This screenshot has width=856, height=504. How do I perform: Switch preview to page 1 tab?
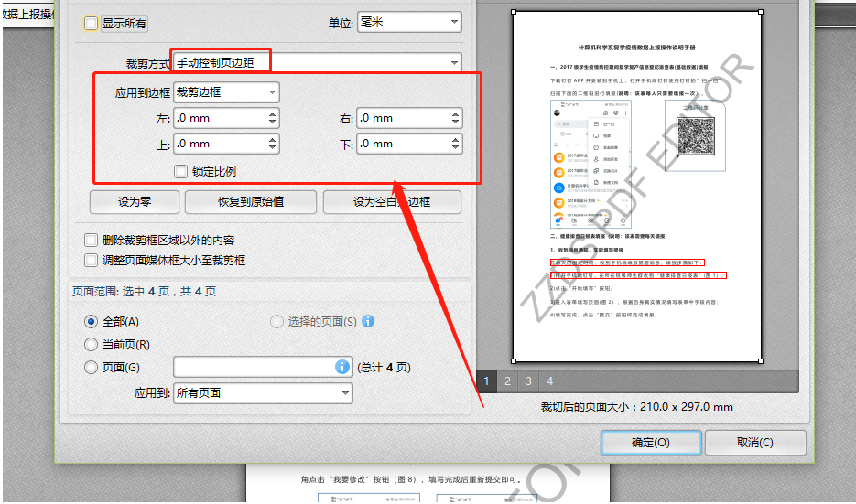click(486, 381)
